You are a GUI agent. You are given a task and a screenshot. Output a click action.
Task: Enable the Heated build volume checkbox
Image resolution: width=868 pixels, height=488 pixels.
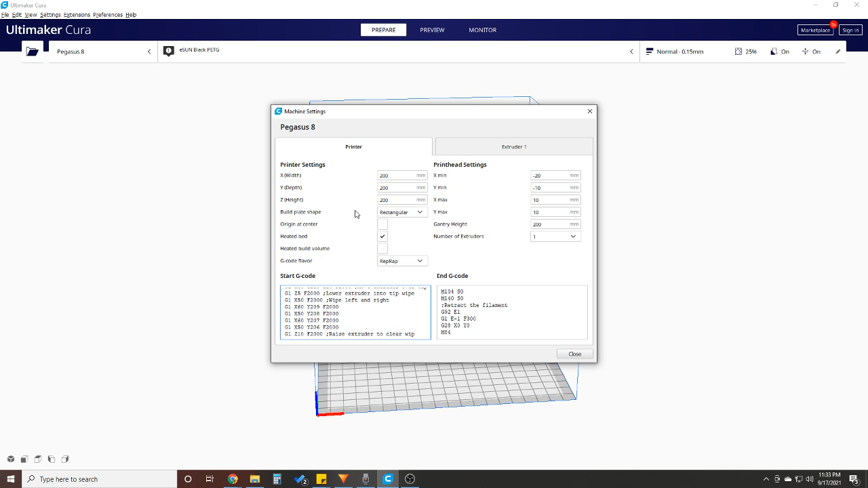coord(382,249)
